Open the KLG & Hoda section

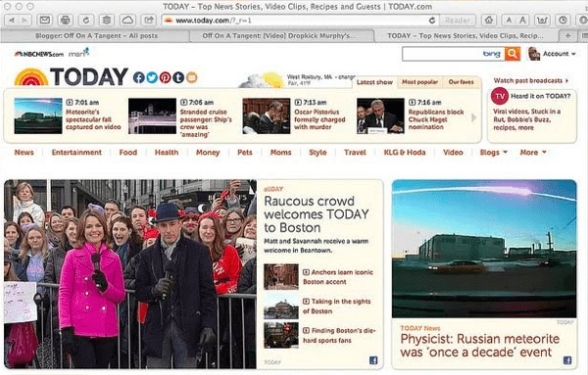(x=405, y=153)
